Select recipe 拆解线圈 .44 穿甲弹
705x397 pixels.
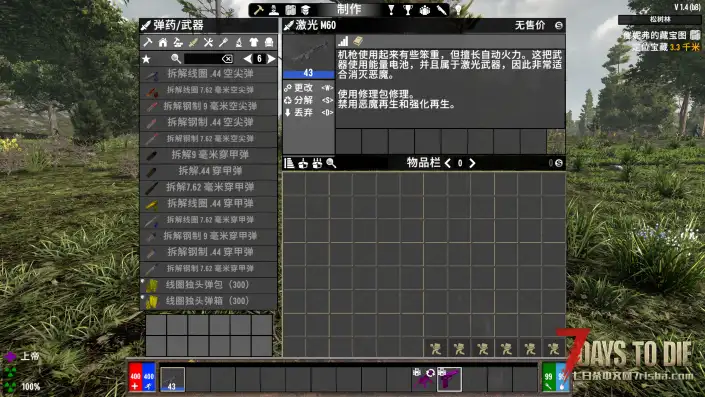pyautogui.click(x=209, y=204)
